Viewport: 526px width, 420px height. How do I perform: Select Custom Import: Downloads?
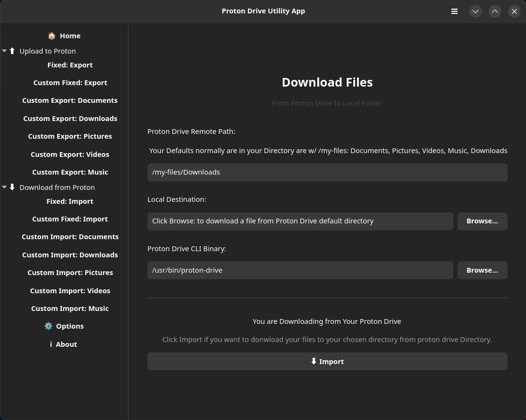click(70, 255)
